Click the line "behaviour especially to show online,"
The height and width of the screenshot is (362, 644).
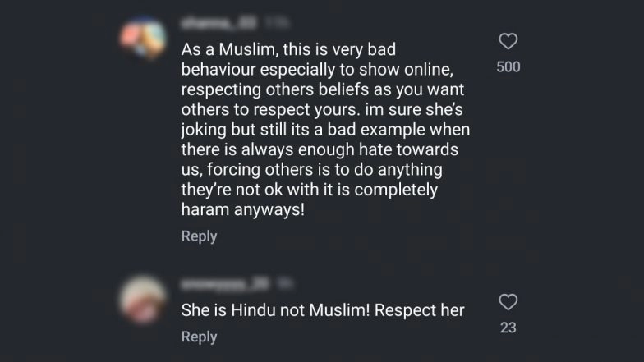(x=317, y=69)
